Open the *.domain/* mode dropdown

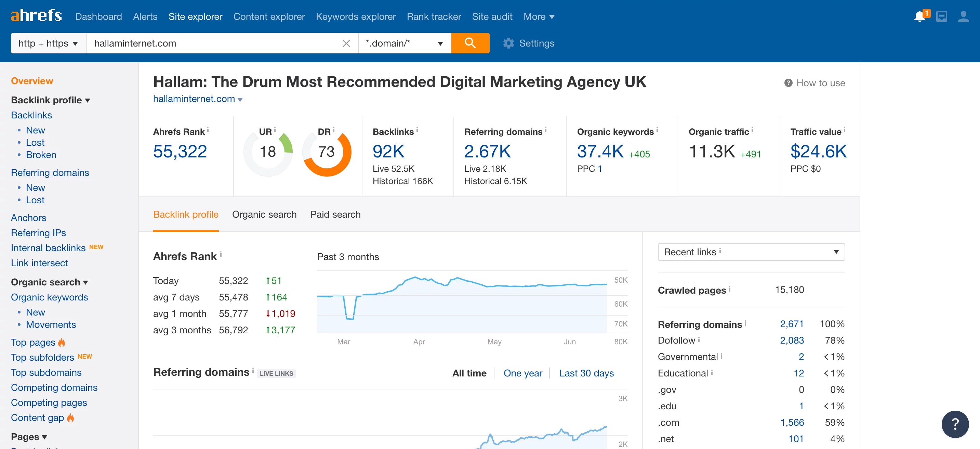click(405, 43)
